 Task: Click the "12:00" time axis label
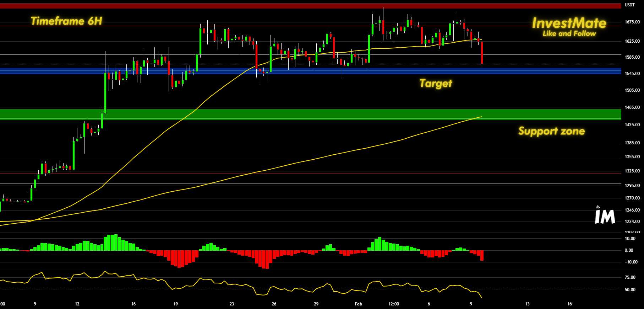click(x=394, y=304)
